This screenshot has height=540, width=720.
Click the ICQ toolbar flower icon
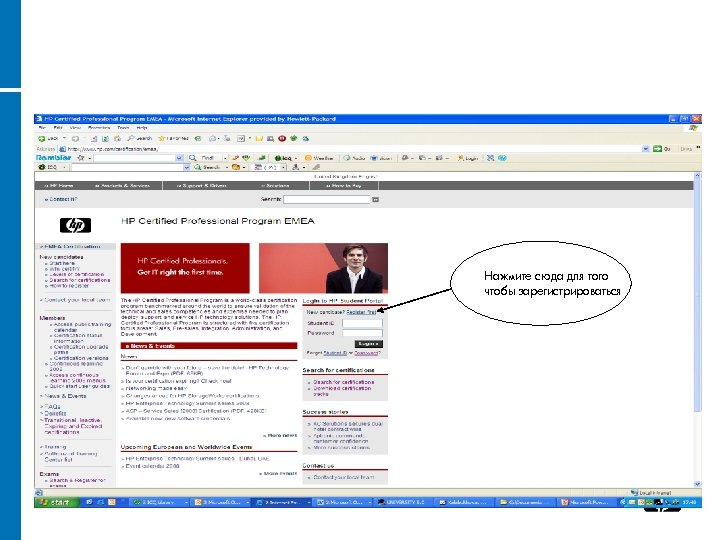42,167
